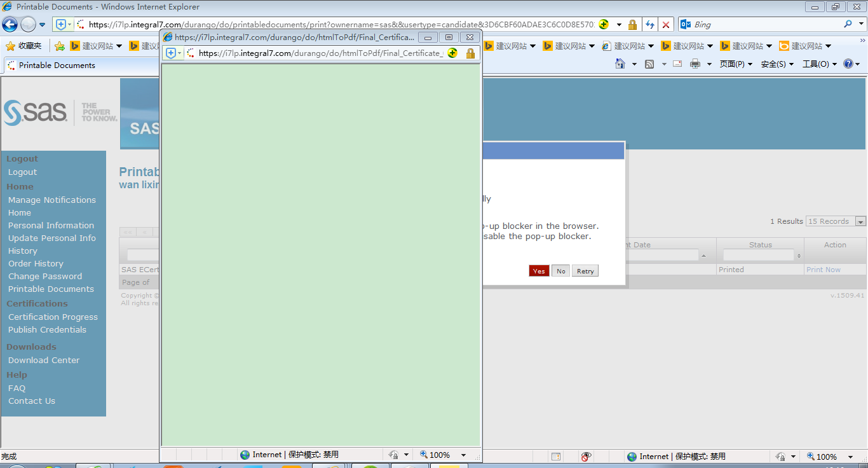Click Publish Credentials link
Screen dimensions: 868x468
(47, 329)
